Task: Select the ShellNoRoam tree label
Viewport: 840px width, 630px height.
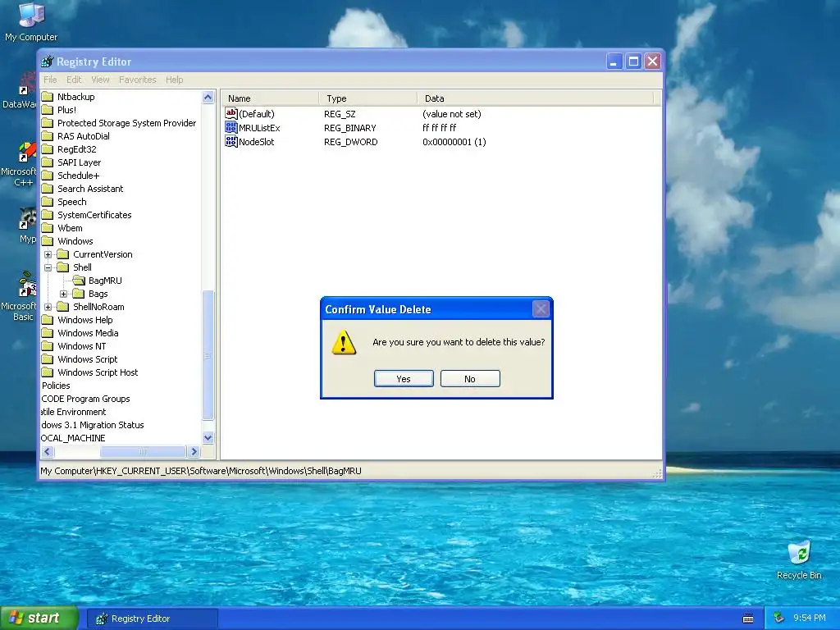Action: (x=98, y=307)
